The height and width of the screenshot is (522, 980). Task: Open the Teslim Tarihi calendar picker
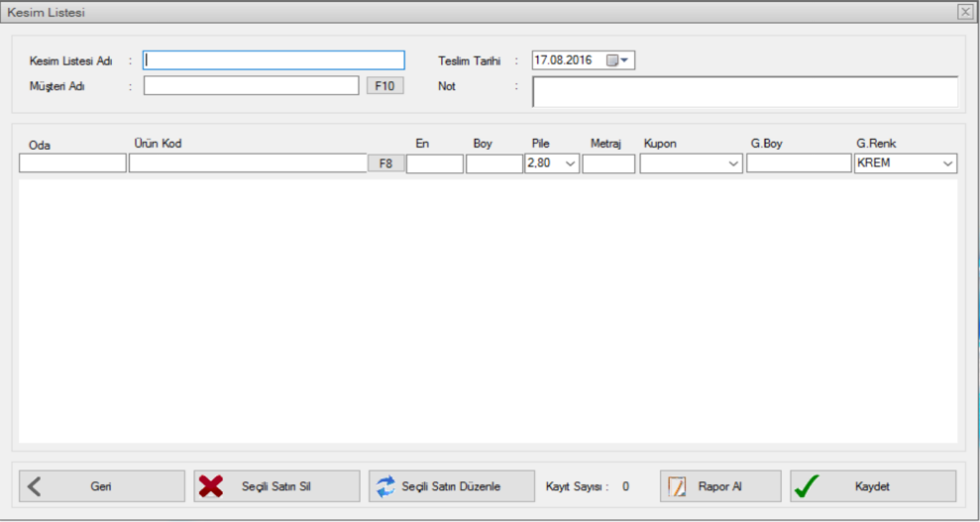617,60
